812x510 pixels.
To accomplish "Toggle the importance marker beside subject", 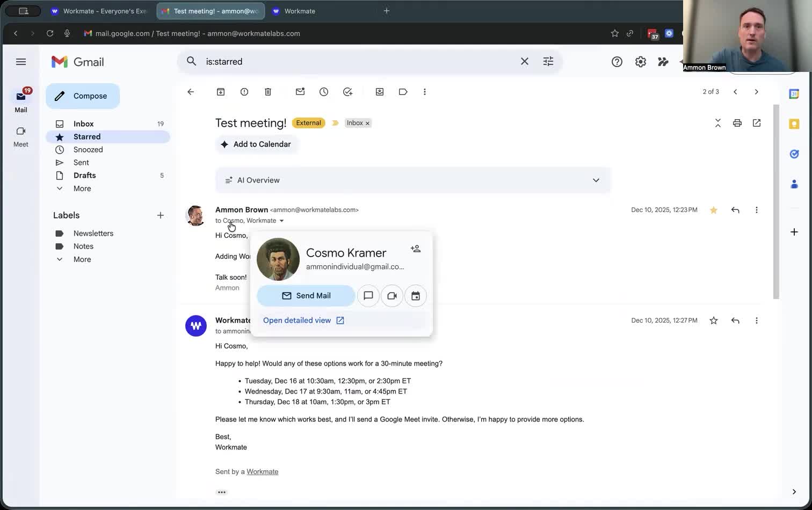I will point(335,123).
